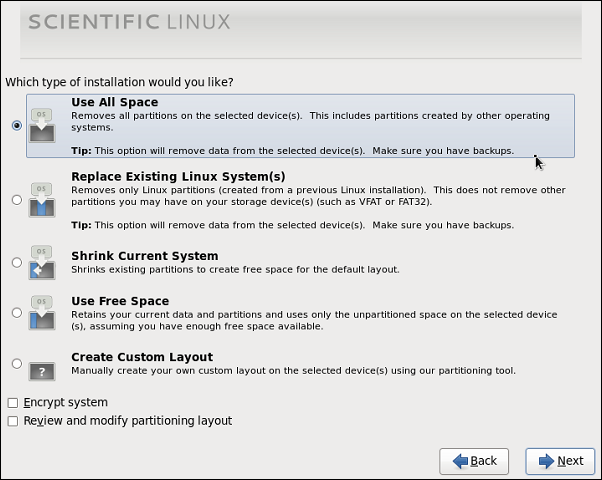
Task: Proceed with the Next button
Action: pyautogui.click(x=560, y=461)
